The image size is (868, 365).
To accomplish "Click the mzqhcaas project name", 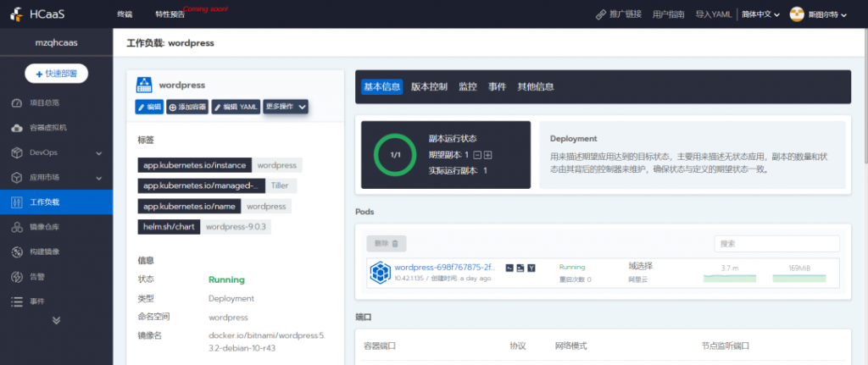I will (x=56, y=42).
